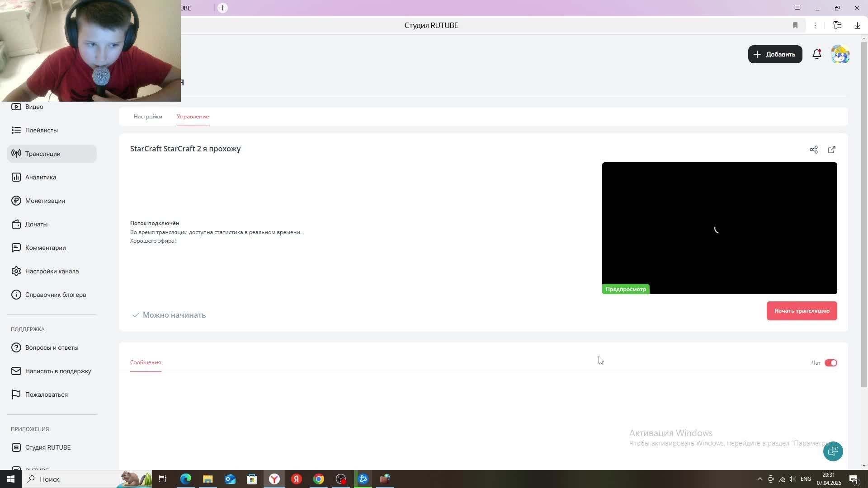Click the share icon next to stream title
Image resolution: width=868 pixels, height=488 pixels.
[813, 150]
